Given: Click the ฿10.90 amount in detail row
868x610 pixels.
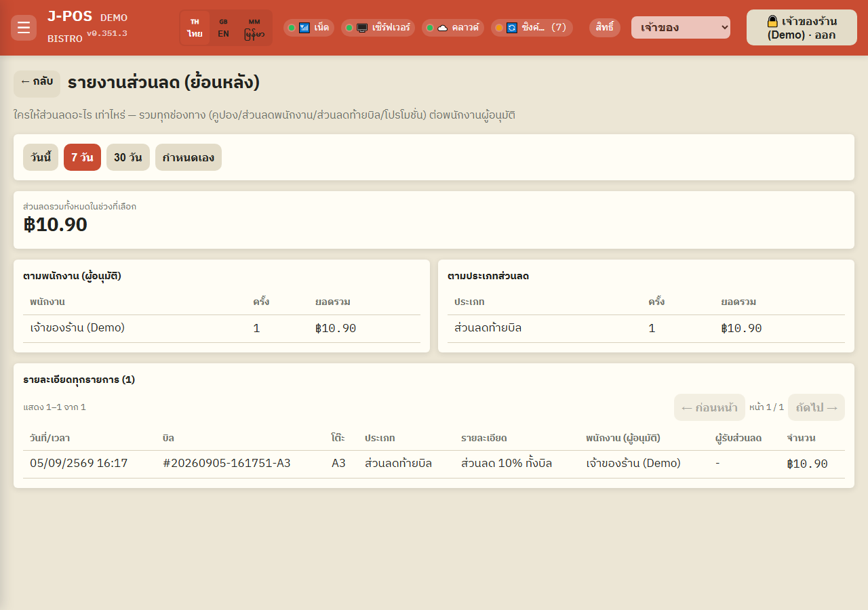Looking at the screenshot, I should [807, 464].
